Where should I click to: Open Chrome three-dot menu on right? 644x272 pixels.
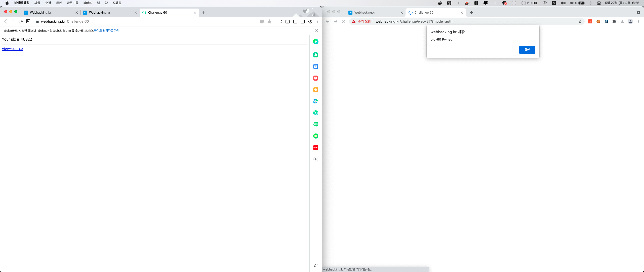tap(638, 21)
